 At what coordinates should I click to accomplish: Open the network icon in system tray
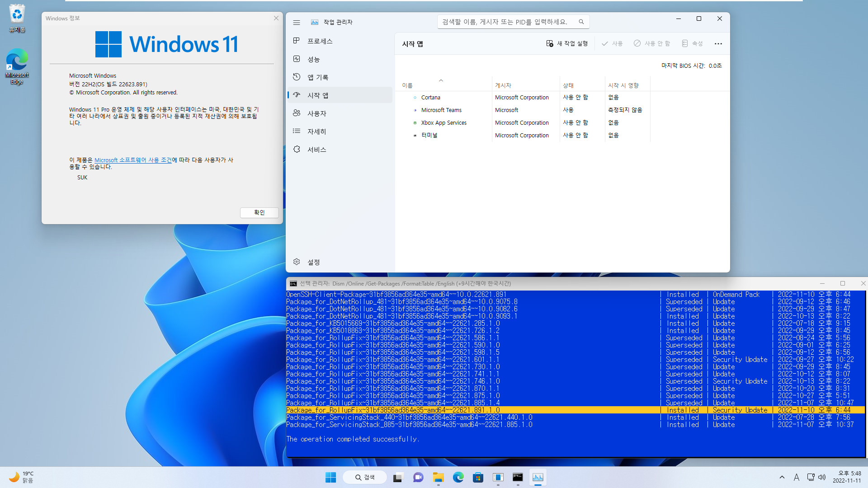point(811,477)
